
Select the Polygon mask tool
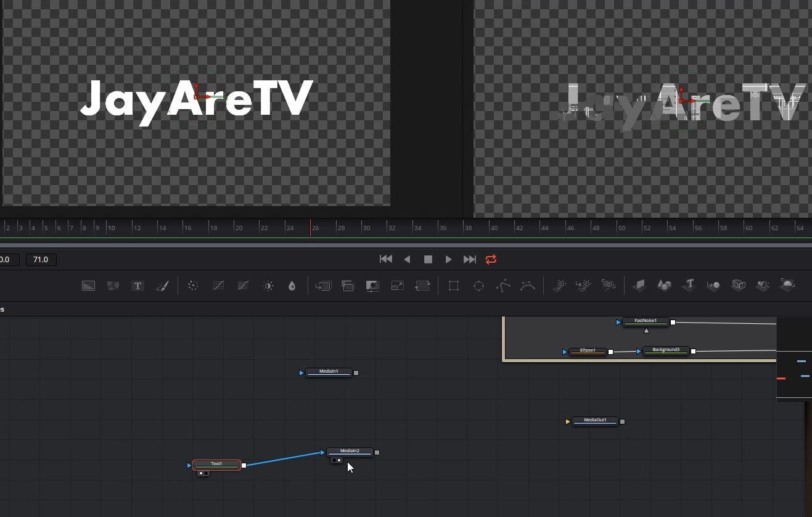pos(503,286)
